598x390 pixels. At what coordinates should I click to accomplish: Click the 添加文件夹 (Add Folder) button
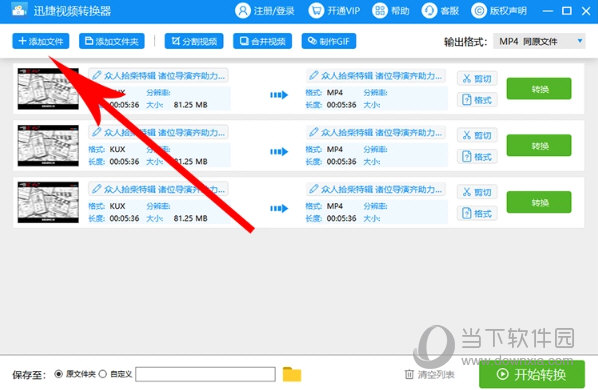112,41
